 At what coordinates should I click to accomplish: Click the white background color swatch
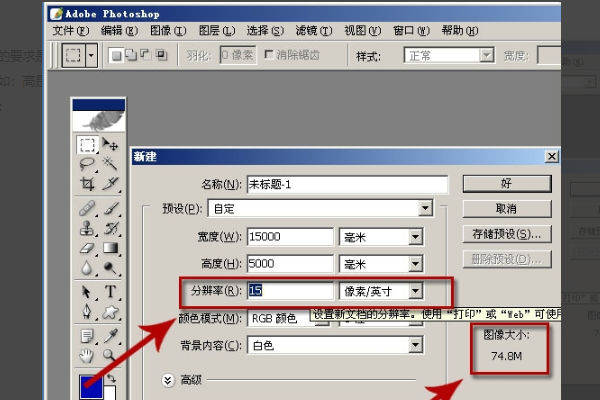tap(110, 393)
